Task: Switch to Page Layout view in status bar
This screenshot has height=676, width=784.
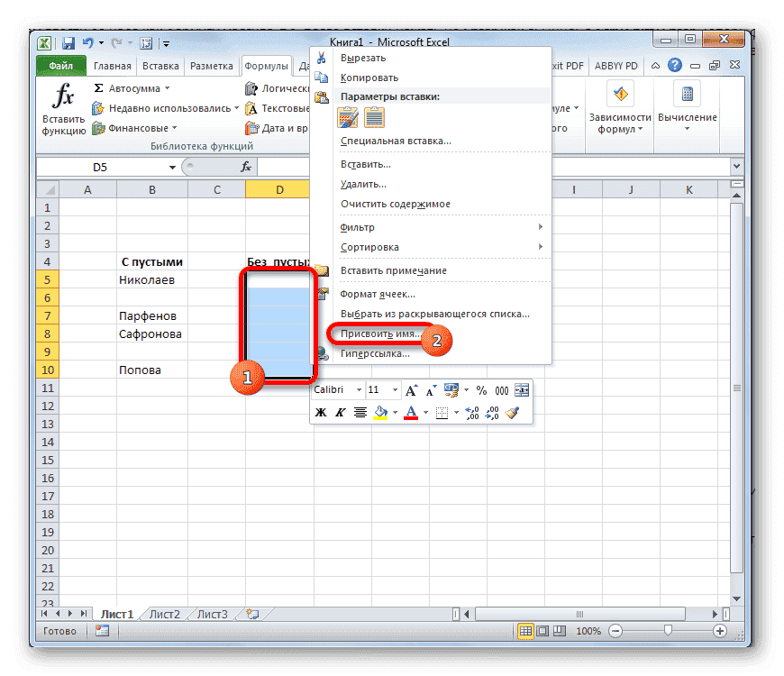Action: (x=542, y=631)
